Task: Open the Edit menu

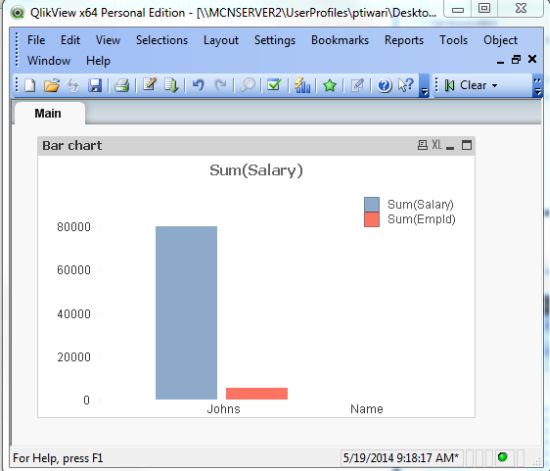Action: pyautogui.click(x=70, y=40)
